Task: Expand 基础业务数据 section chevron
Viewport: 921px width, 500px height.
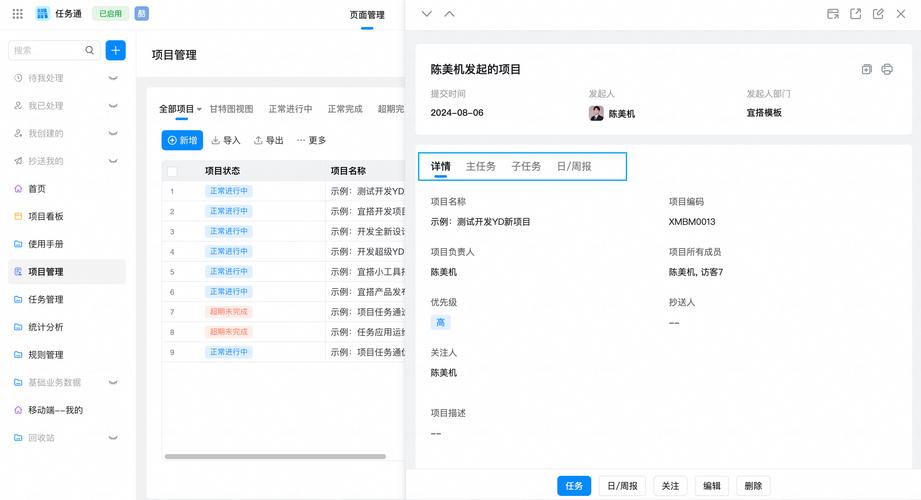Action: (x=113, y=382)
